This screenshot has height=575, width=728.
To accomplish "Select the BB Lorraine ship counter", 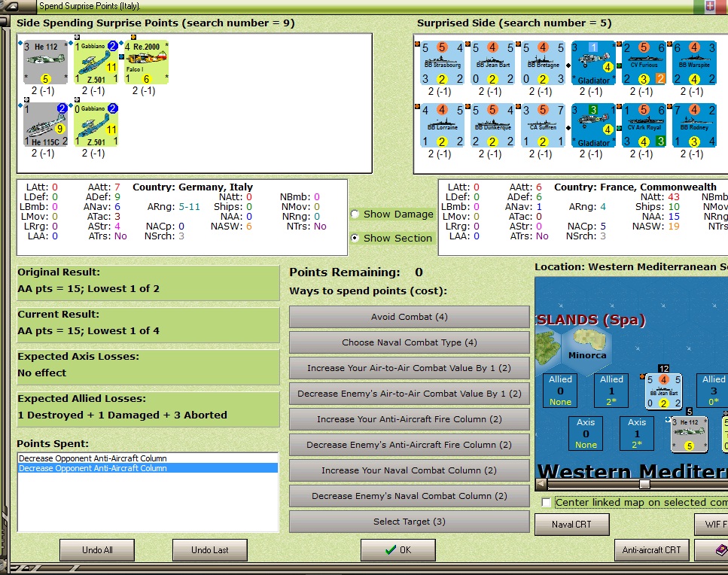I will point(443,125).
